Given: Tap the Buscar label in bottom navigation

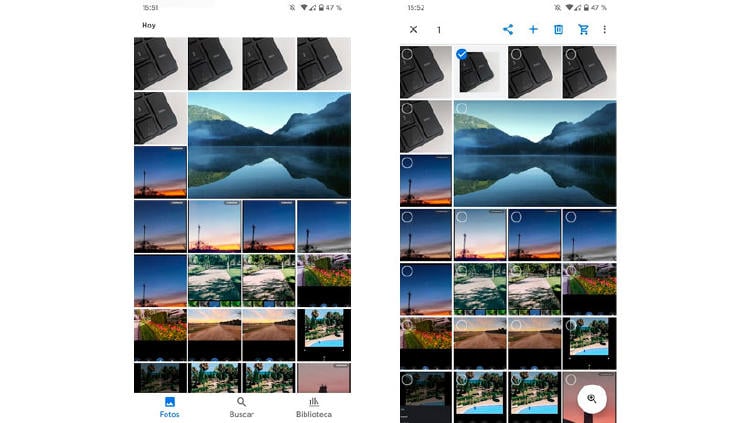Looking at the screenshot, I should [x=241, y=414].
